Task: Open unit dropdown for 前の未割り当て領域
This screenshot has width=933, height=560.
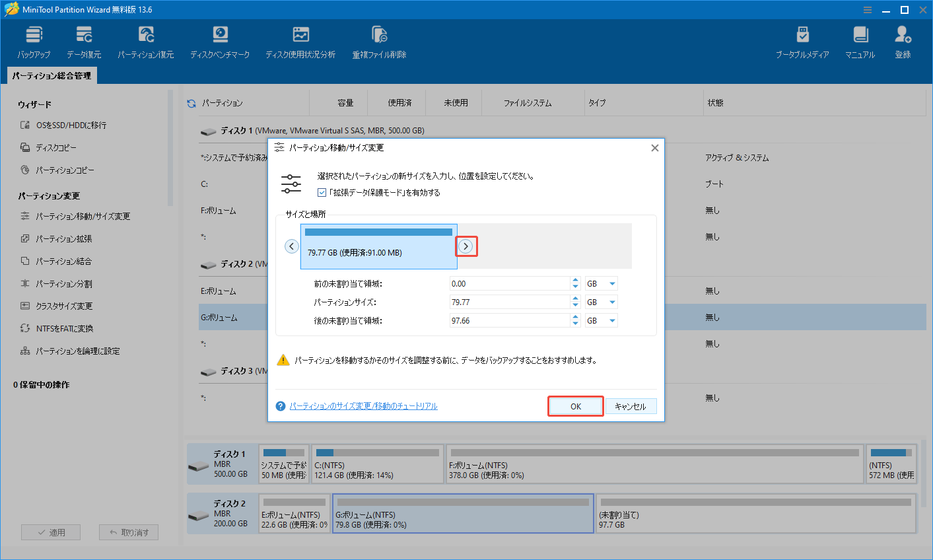Action: [x=601, y=283]
